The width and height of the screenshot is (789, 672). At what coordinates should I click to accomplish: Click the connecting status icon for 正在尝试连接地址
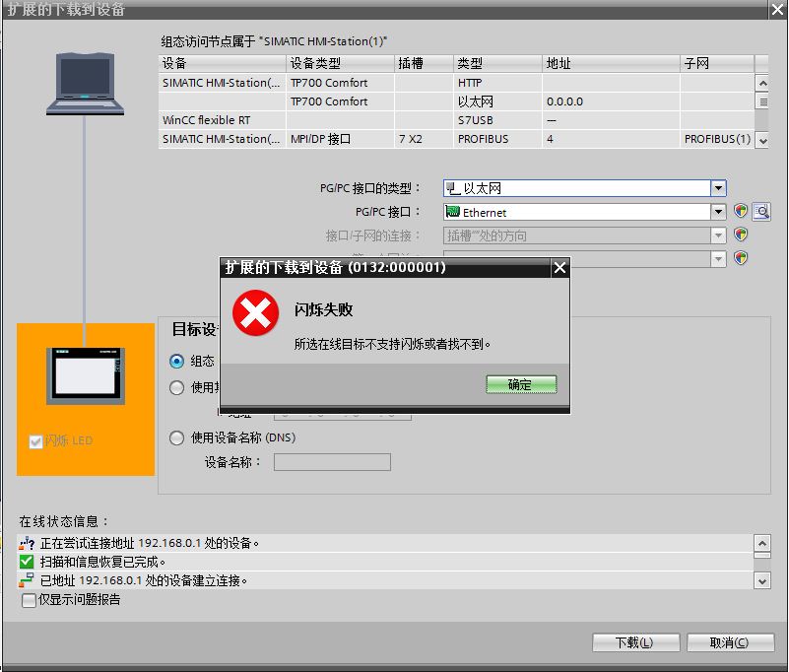(x=27, y=543)
